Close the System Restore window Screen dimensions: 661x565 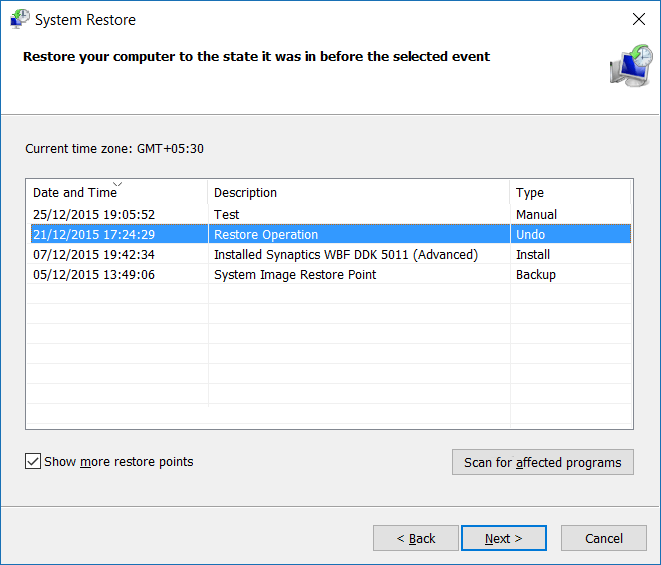639,19
